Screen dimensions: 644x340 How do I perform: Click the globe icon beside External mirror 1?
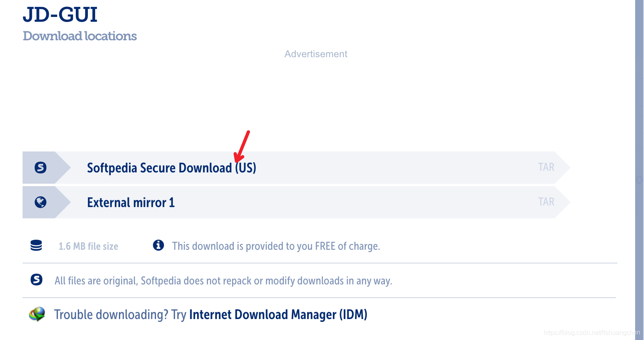point(40,202)
